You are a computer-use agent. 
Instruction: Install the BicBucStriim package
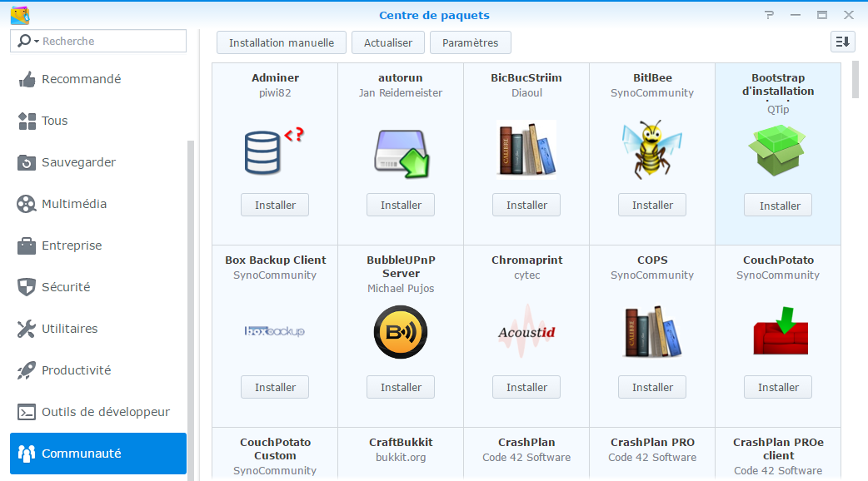[x=526, y=205]
